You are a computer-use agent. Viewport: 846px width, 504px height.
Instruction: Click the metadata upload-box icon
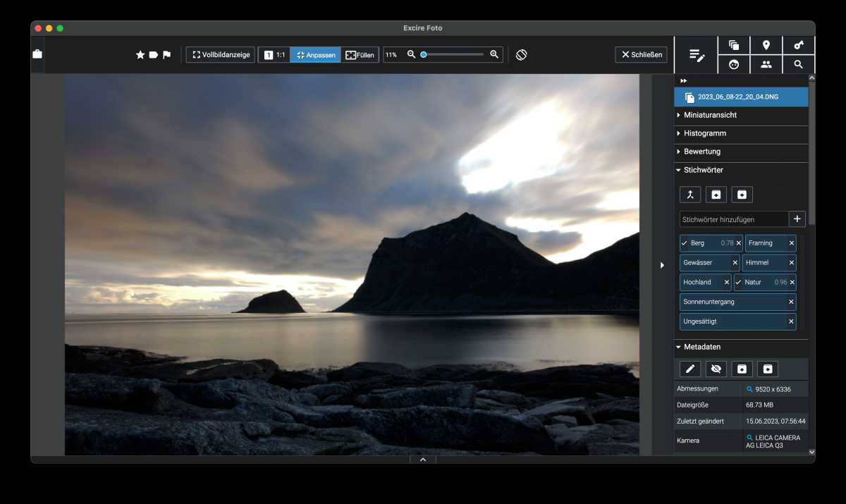[x=742, y=369]
